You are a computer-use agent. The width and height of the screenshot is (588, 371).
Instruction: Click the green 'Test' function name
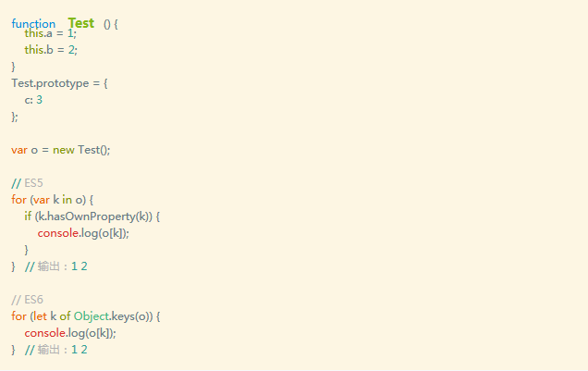[x=81, y=23]
